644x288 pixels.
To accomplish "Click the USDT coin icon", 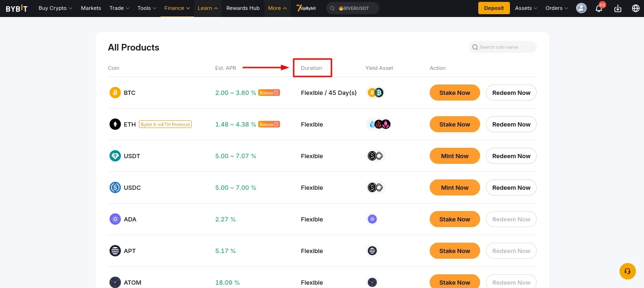I will pos(115,156).
